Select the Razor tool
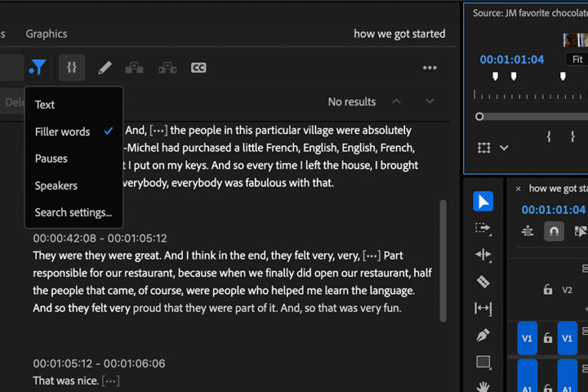588x392 pixels. pos(483,282)
